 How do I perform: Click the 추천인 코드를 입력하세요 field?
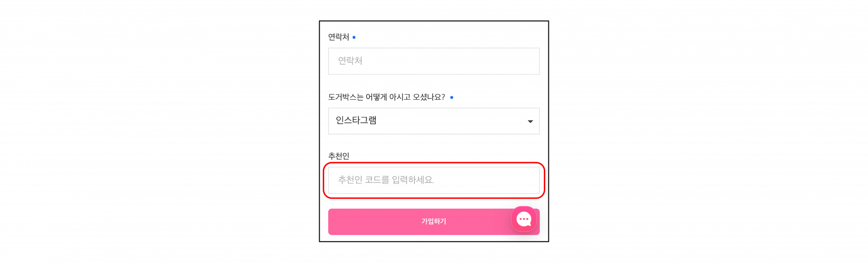pos(434,180)
